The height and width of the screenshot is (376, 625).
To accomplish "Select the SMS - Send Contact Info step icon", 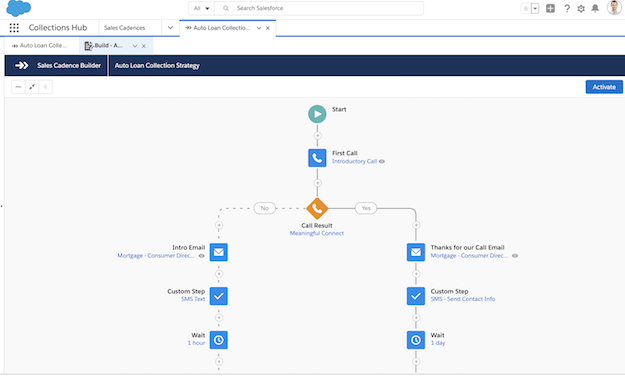I will tap(416, 296).
